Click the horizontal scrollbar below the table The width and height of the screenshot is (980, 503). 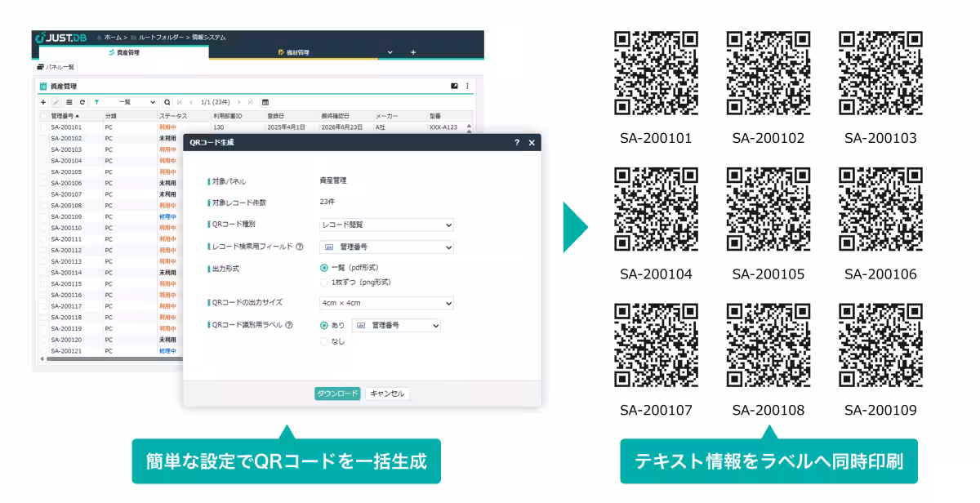[114, 358]
